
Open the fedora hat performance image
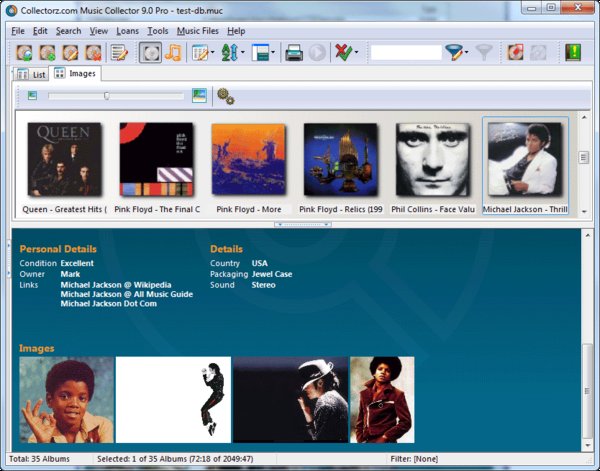click(291, 400)
